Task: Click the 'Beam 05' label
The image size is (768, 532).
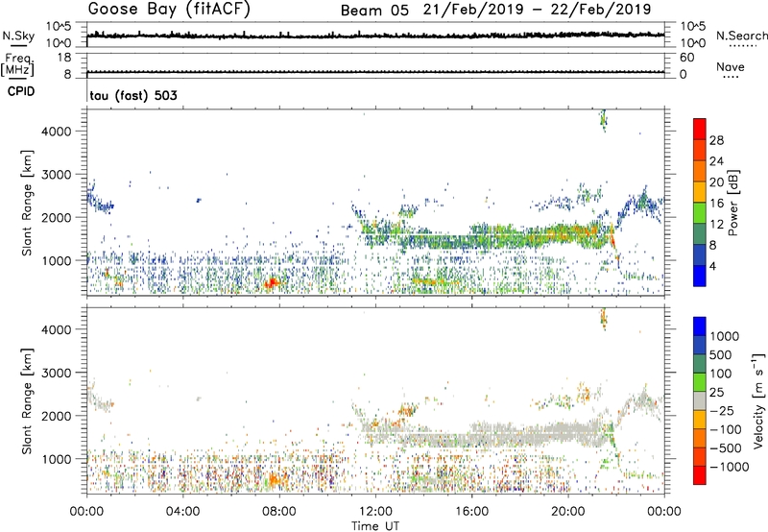Action: pyautogui.click(x=374, y=11)
